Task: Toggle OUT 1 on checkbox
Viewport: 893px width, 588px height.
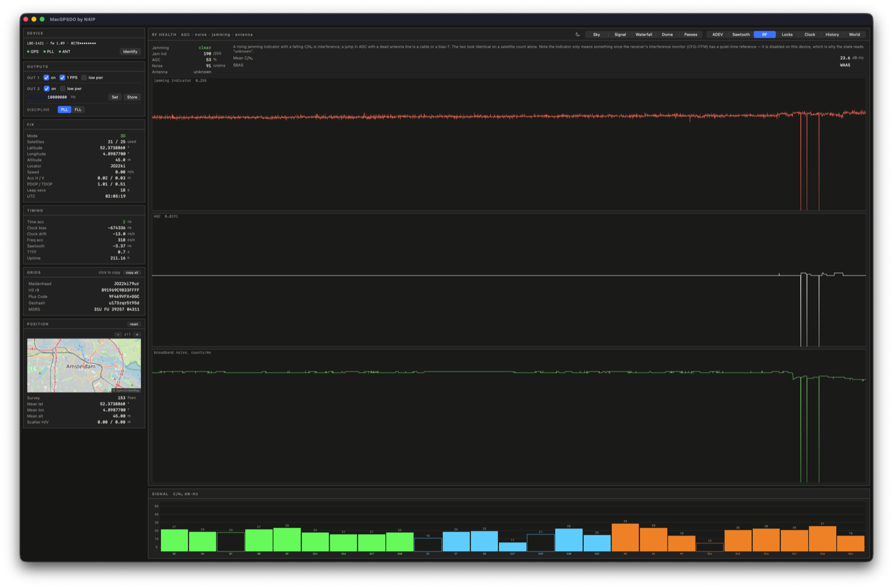Action: [46, 78]
